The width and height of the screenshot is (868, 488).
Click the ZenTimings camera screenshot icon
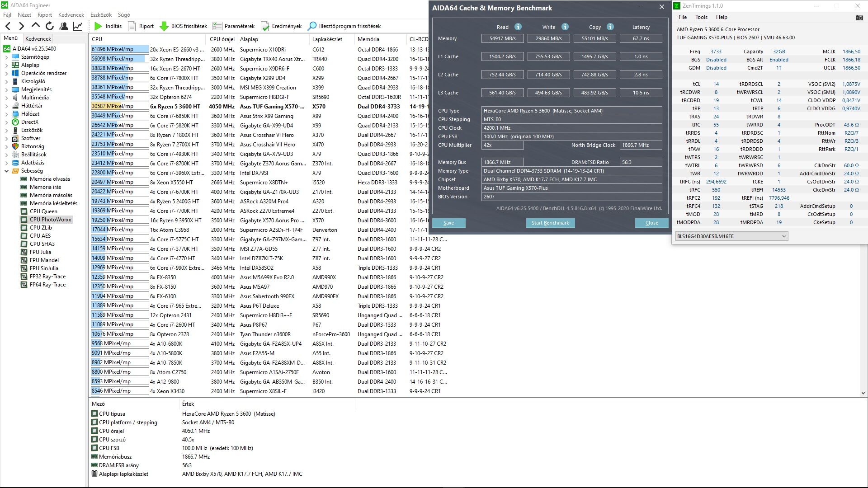[x=859, y=18]
